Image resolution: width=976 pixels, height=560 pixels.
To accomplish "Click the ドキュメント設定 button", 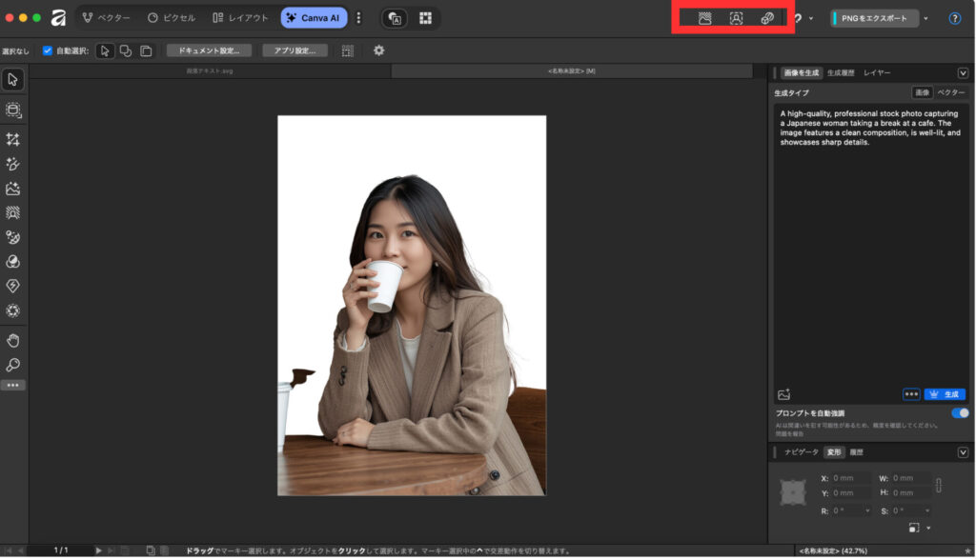I will click(x=209, y=50).
